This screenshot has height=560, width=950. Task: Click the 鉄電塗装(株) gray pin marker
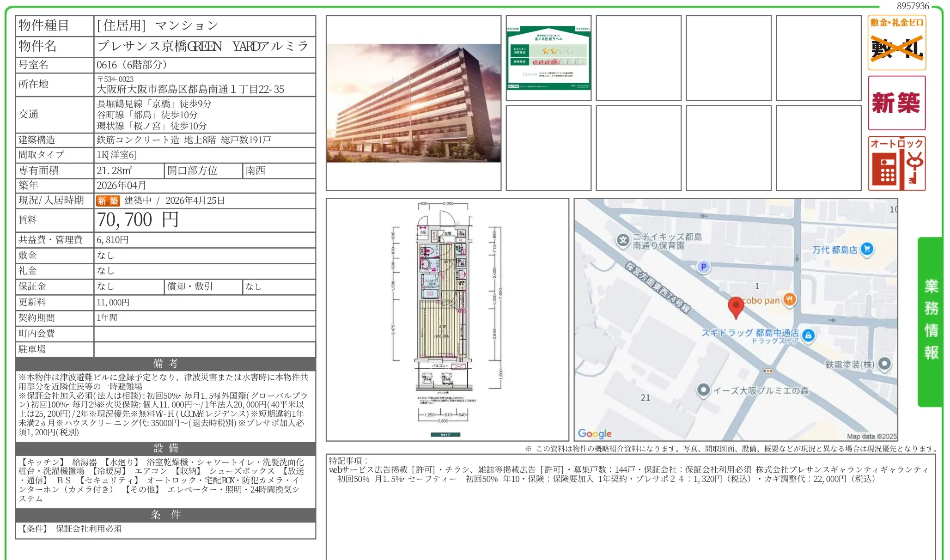(884, 364)
